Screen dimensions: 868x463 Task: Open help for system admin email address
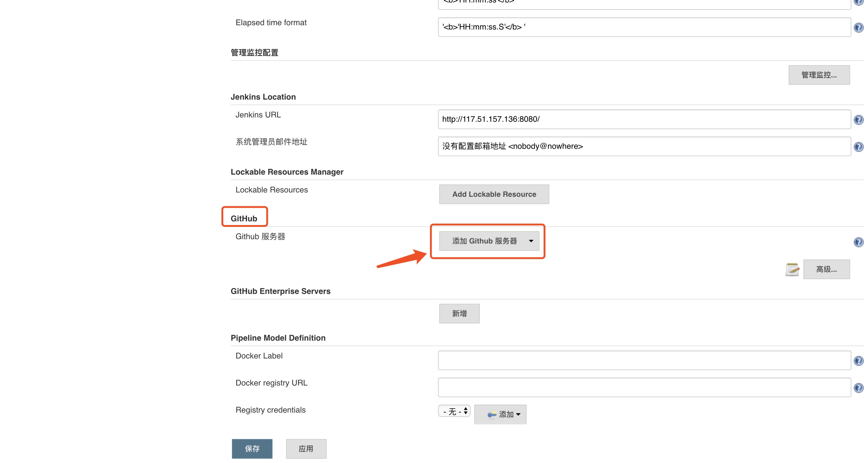tap(858, 147)
